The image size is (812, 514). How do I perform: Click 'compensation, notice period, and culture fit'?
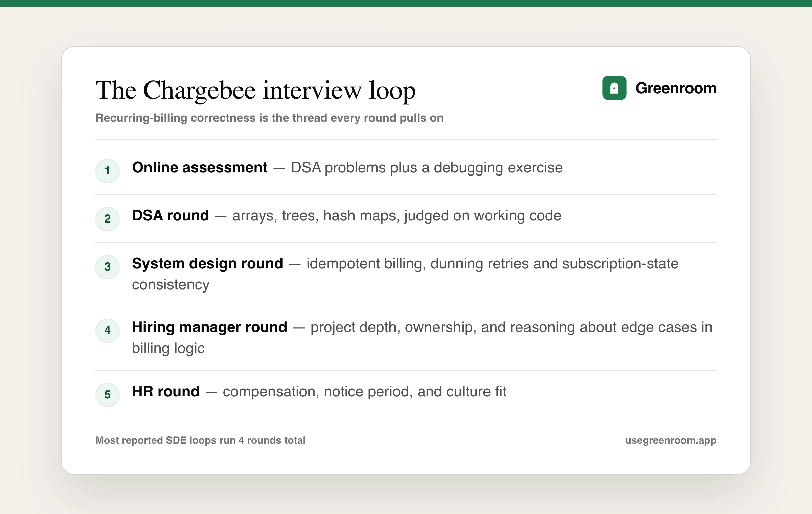click(365, 392)
